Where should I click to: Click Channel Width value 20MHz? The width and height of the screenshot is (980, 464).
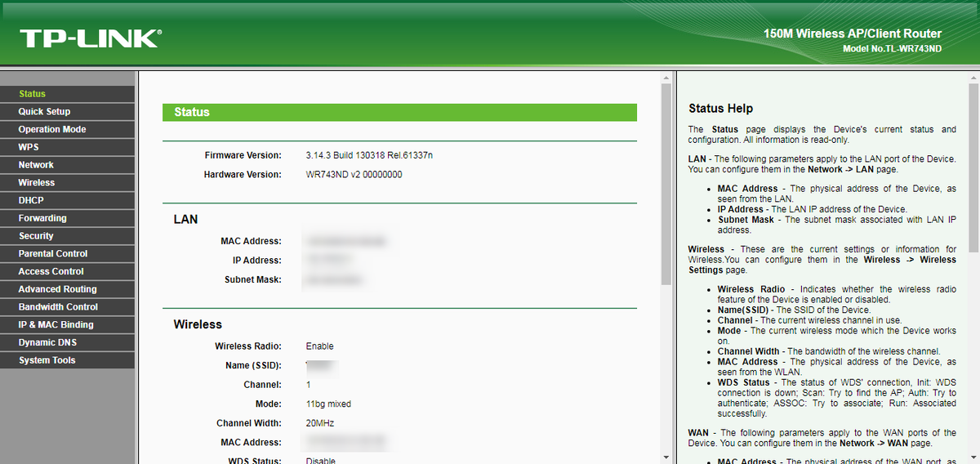coord(320,423)
